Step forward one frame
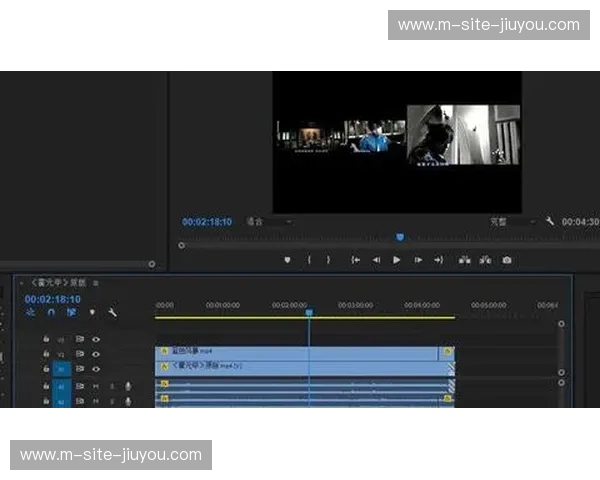The image size is (600, 480). click(x=418, y=260)
